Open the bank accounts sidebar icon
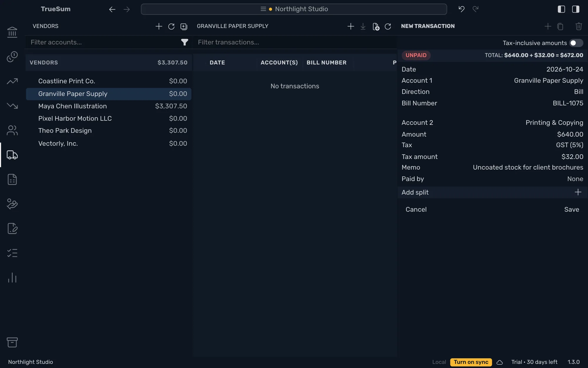The width and height of the screenshot is (588, 368). point(12,32)
